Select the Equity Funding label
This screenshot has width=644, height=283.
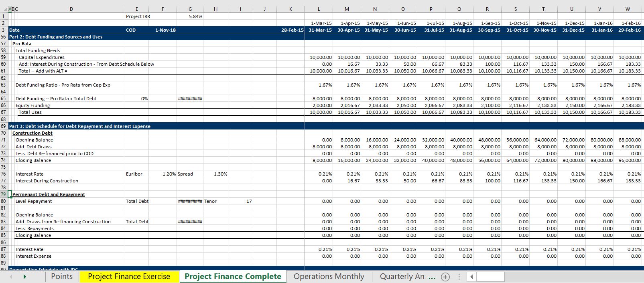[33, 105]
